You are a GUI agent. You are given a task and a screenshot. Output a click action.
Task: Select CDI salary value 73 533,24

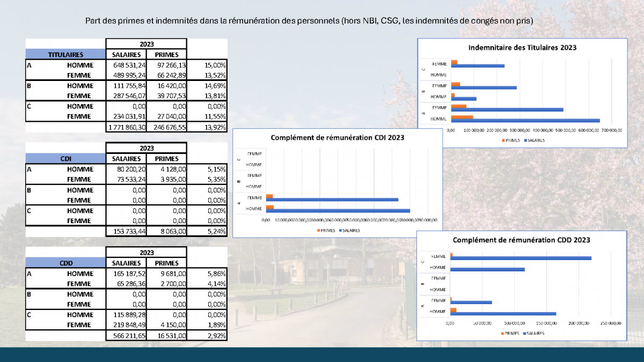(131, 180)
